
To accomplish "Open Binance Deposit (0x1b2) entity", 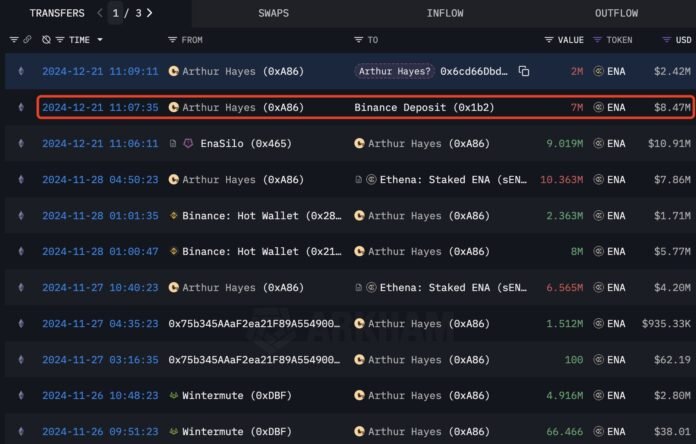I will click(x=424, y=107).
